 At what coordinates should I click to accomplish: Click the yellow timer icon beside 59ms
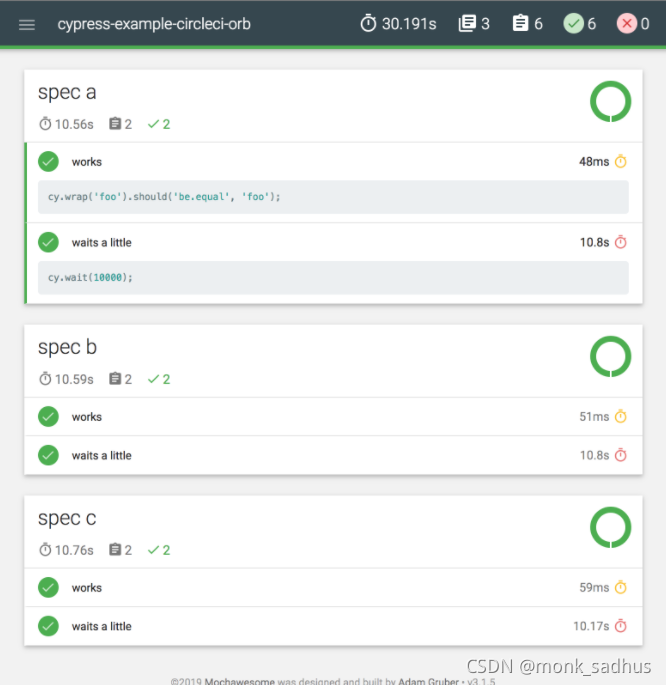pyautogui.click(x=621, y=588)
